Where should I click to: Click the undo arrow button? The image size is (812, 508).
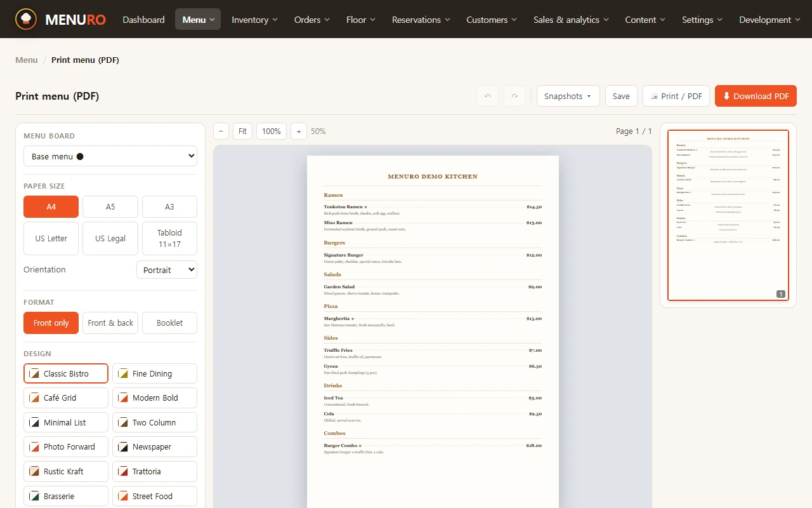[487, 96]
